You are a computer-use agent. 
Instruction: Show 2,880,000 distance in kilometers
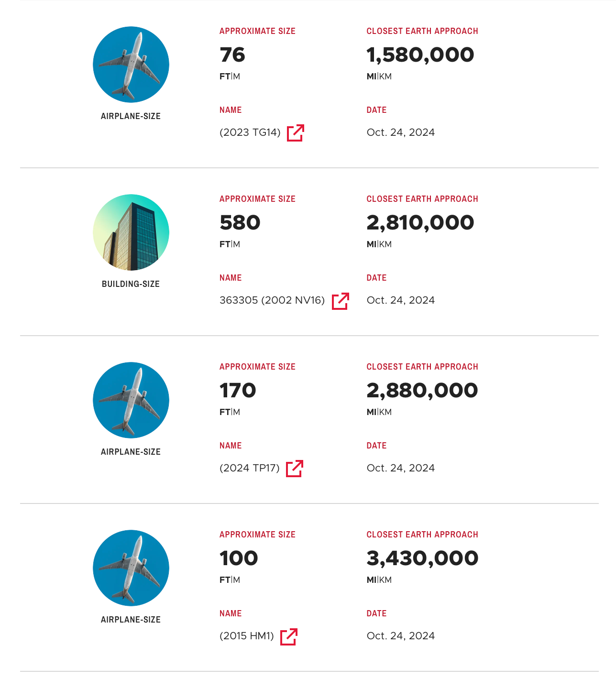click(385, 412)
